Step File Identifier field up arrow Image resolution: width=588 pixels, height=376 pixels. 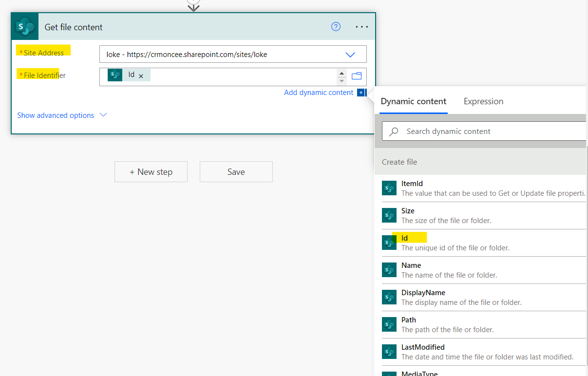click(x=342, y=74)
